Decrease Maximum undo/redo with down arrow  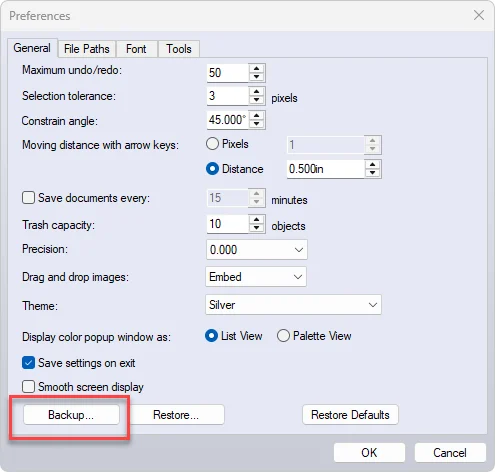click(x=256, y=77)
